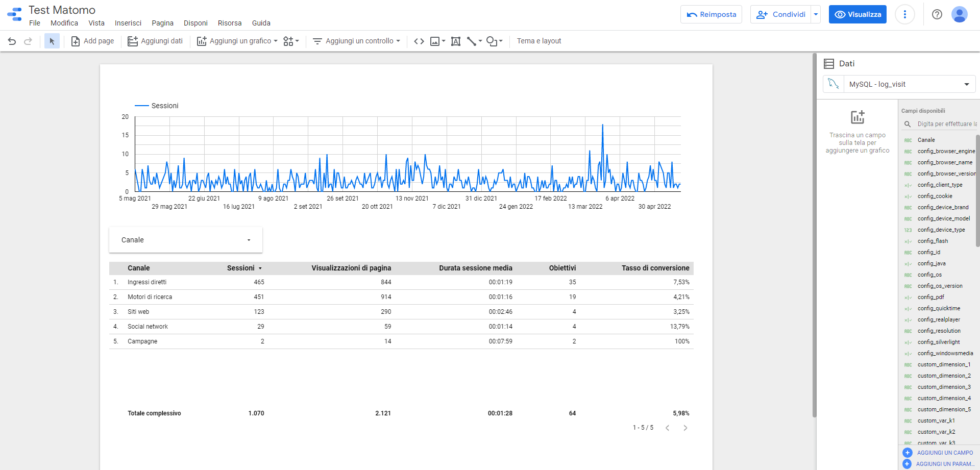This screenshot has width=980, height=470.
Task: Click the text box tool icon
Action: 456,41
